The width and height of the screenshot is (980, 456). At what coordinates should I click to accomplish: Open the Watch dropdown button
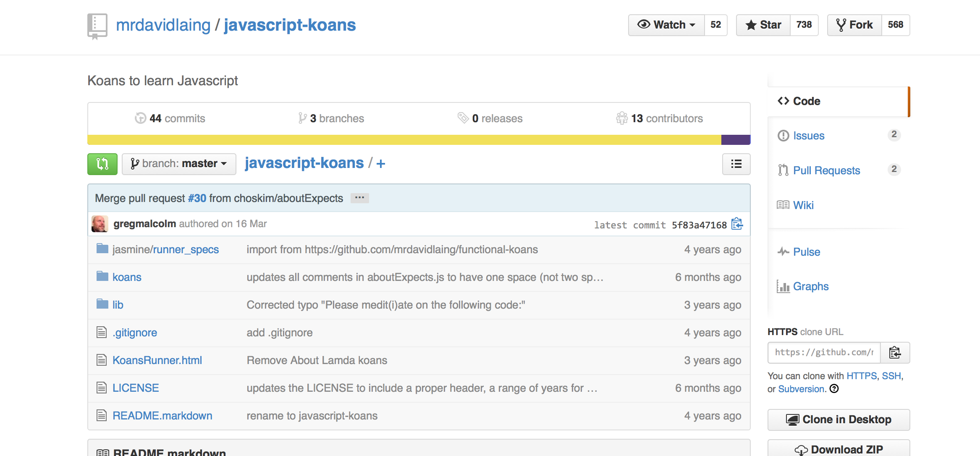coord(666,25)
